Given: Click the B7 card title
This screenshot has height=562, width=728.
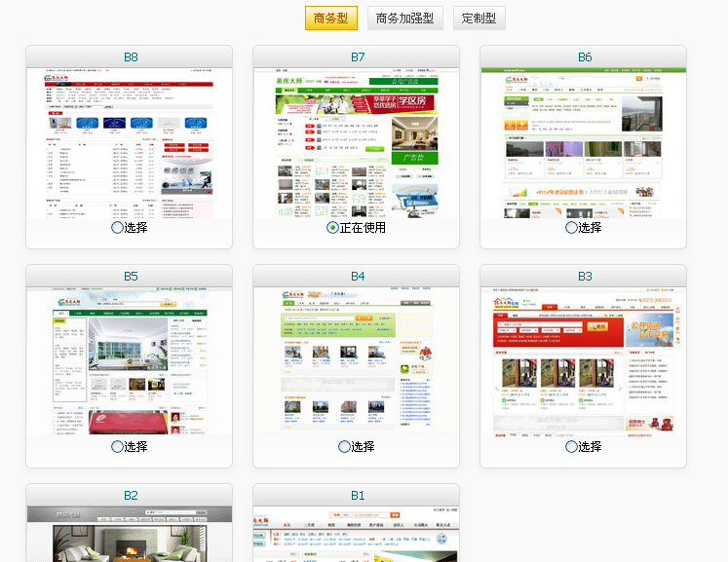Looking at the screenshot, I should pos(358,57).
